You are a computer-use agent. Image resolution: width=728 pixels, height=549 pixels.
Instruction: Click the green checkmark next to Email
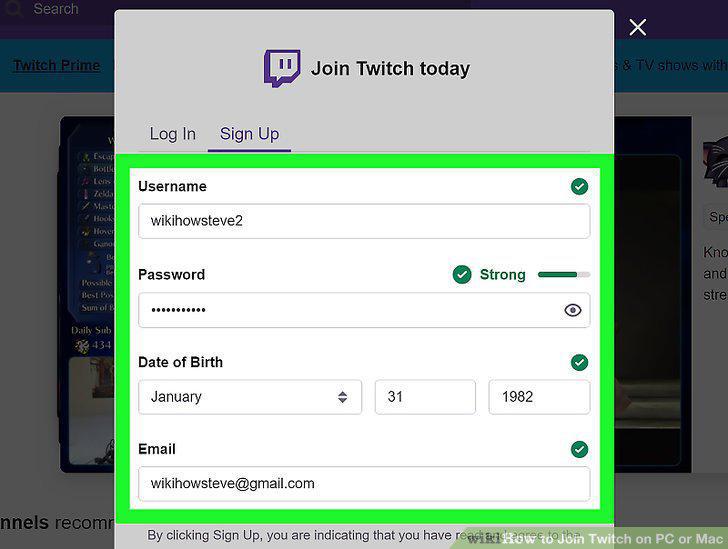(x=579, y=449)
